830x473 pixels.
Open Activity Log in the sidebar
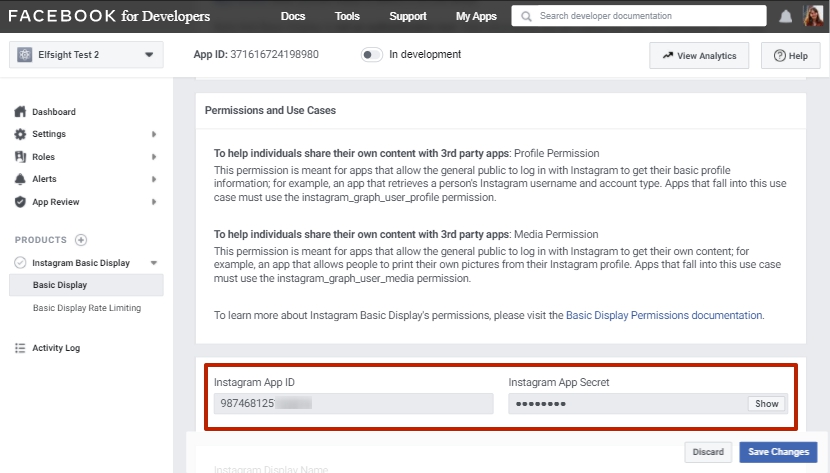(56, 348)
